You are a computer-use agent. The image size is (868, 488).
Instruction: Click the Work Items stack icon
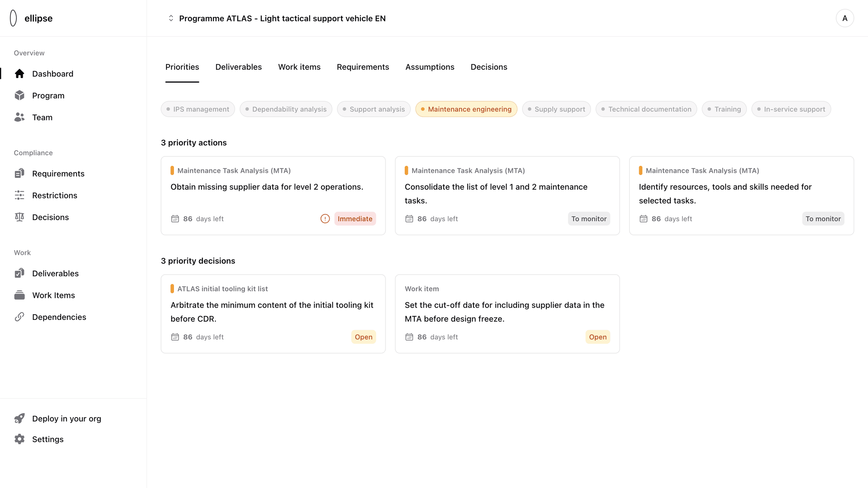tap(20, 295)
